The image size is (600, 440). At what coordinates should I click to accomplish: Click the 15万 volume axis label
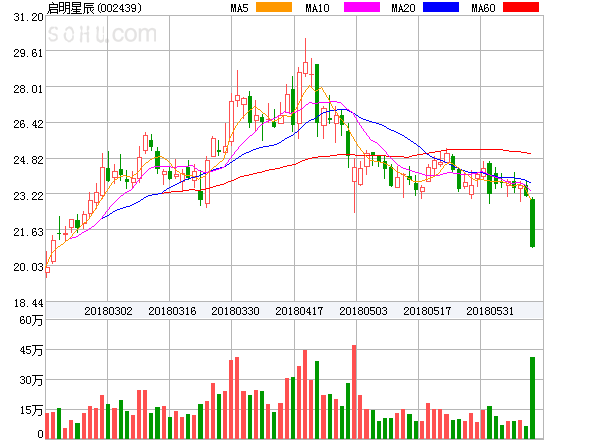(31, 410)
